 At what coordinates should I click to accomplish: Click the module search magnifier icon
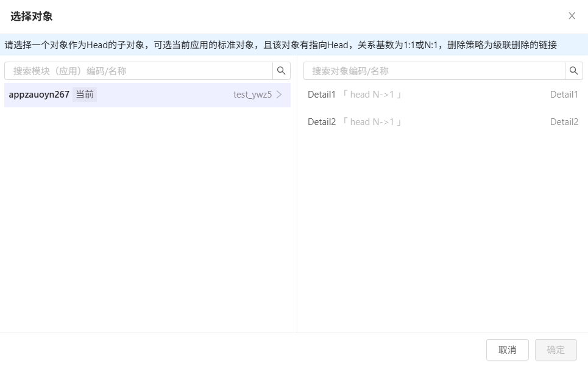point(281,71)
